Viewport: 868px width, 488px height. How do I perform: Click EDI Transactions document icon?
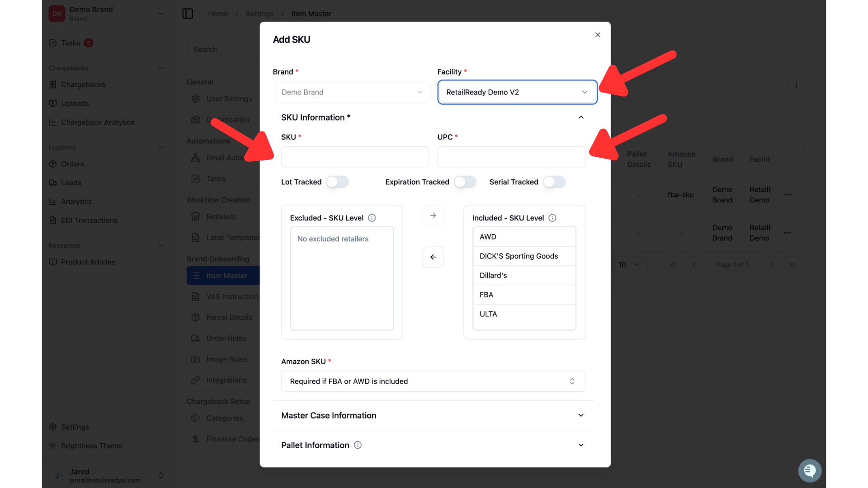pyautogui.click(x=53, y=221)
